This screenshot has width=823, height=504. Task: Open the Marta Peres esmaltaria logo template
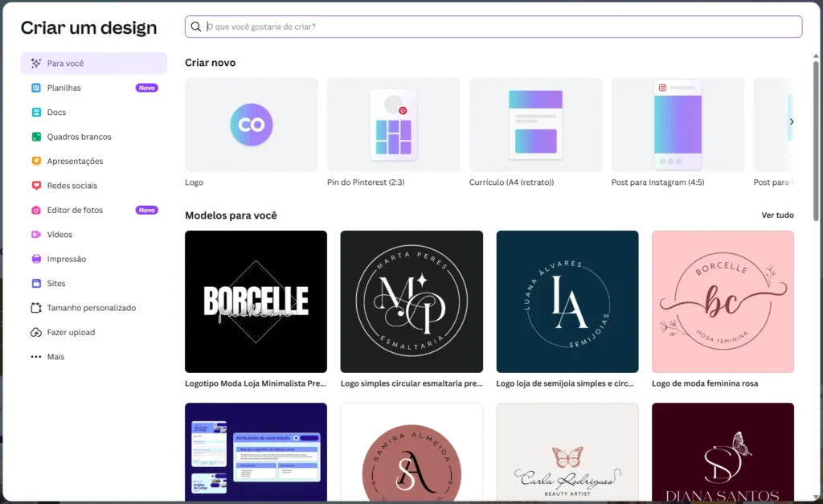click(x=411, y=302)
